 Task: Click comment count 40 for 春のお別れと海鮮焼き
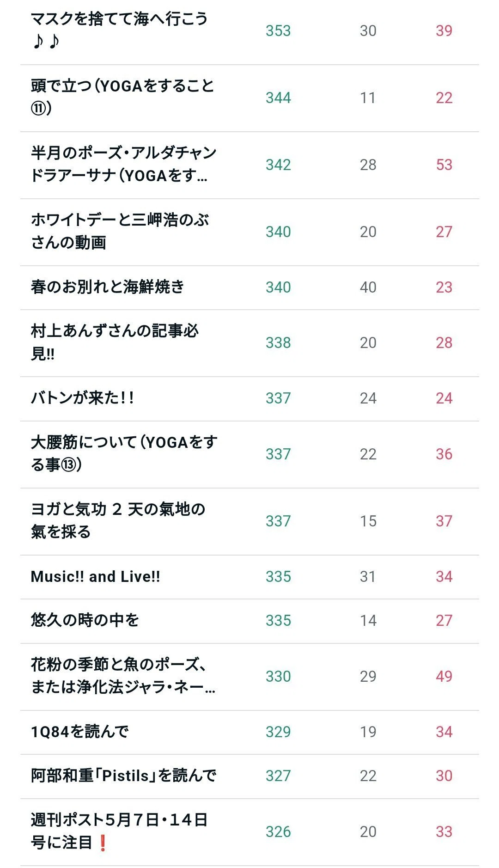coord(368,287)
